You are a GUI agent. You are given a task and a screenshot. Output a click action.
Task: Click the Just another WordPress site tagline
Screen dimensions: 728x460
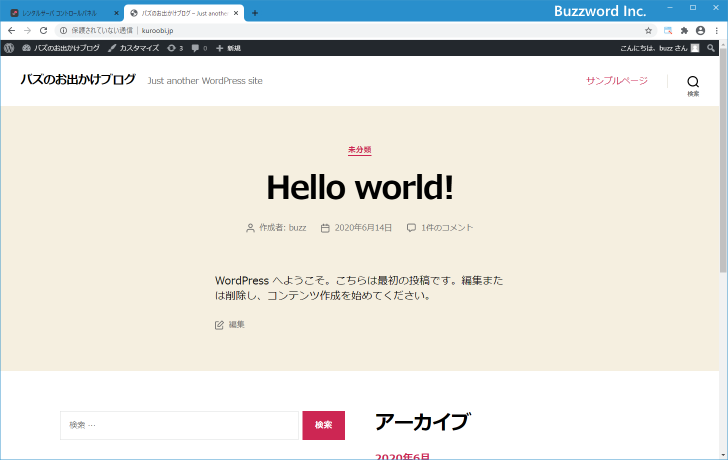pos(205,81)
